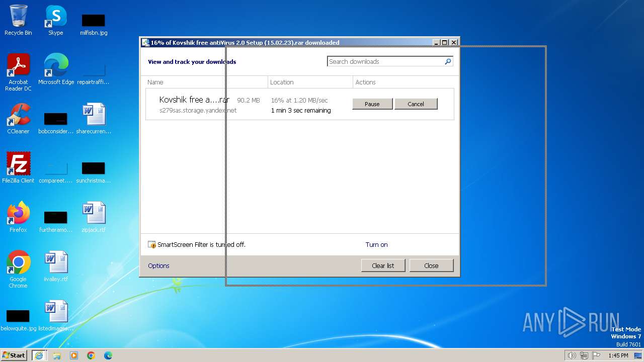Click the 1:45 PM taskbar clock
The width and height of the screenshot is (644, 362).
click(618, 355)
